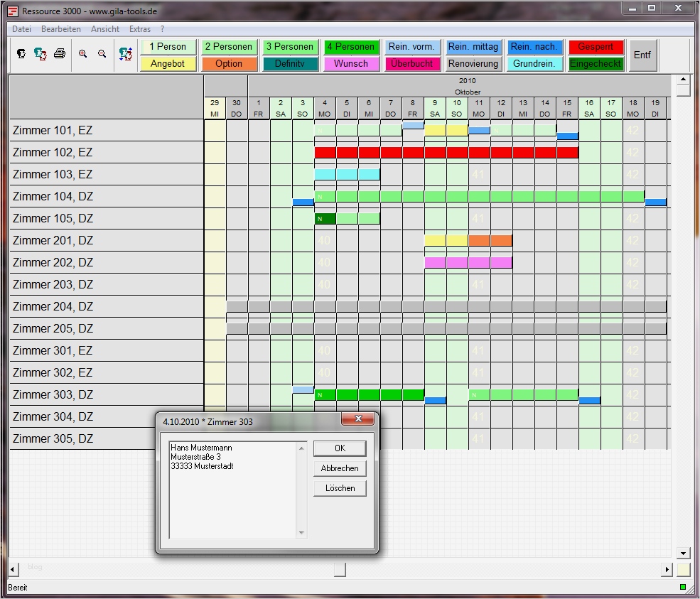Click the cyan Grundrein. block on Zimmer 103
700x599 pixels.
tap(348, 175)
